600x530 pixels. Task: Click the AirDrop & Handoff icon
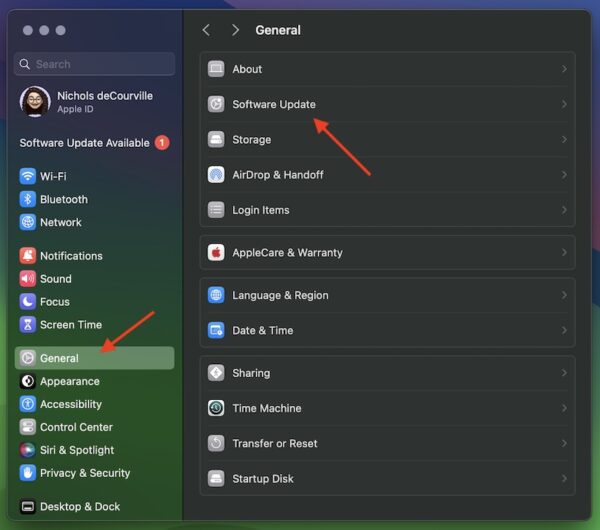(216, 175)
